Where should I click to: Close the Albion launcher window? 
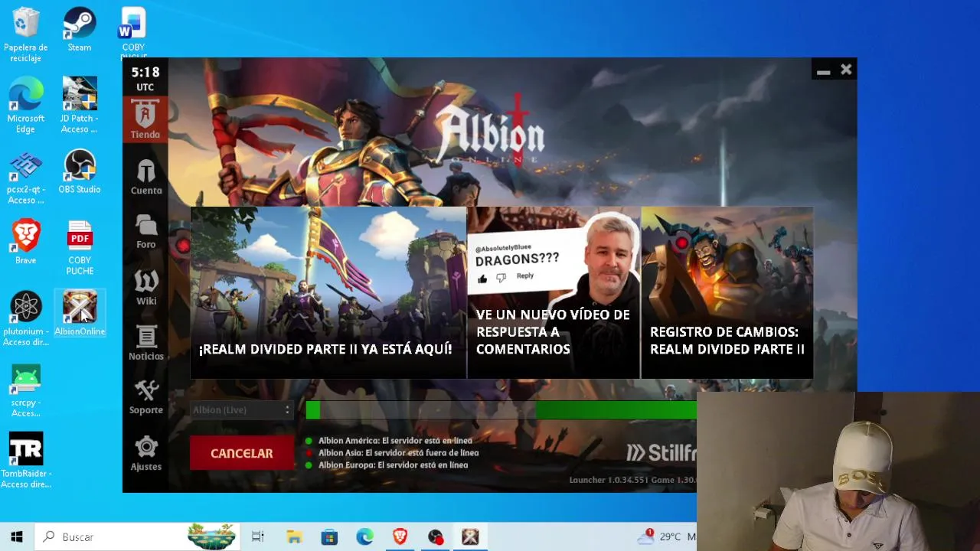click(846, 70)
